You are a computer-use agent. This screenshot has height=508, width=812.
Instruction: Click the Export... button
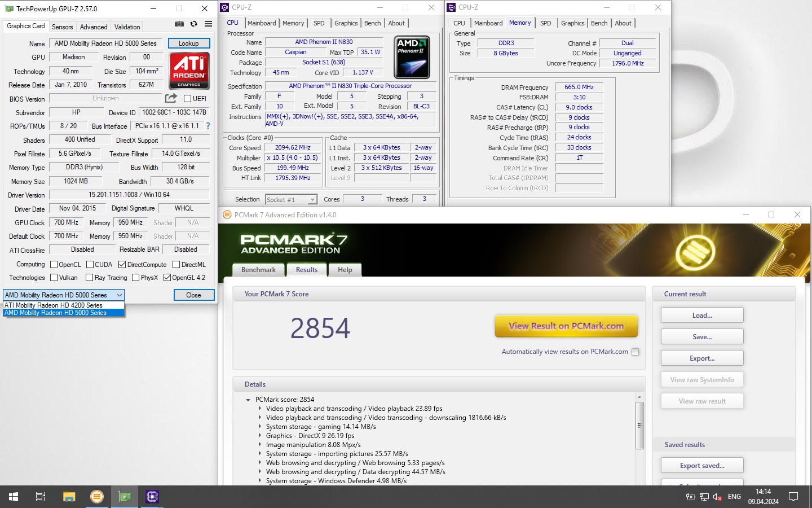[x=702, y=358]
